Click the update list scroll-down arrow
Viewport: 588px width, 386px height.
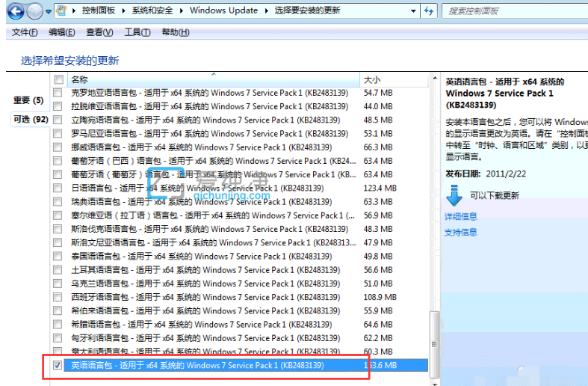pos(435,384)
